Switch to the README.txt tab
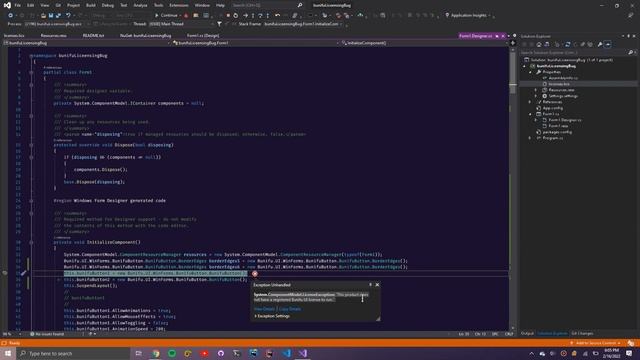The height and width of the screenshot is (360, 640). point(93,36)
